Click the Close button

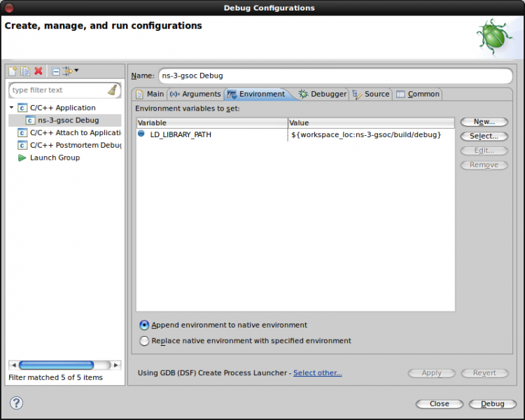440,404
